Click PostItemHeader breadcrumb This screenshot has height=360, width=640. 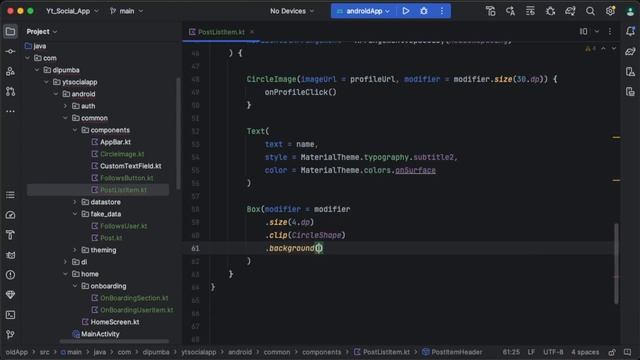coord(452,352)
